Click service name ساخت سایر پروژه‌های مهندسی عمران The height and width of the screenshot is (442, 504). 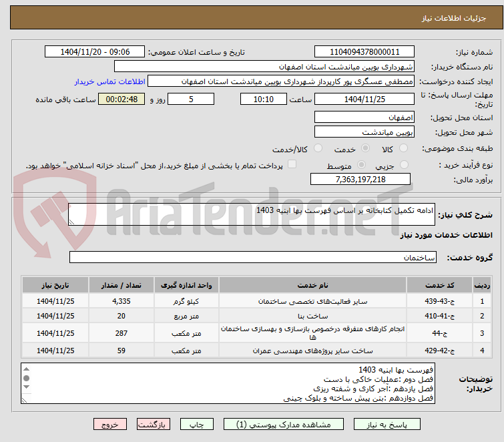[x=313, y=351]
